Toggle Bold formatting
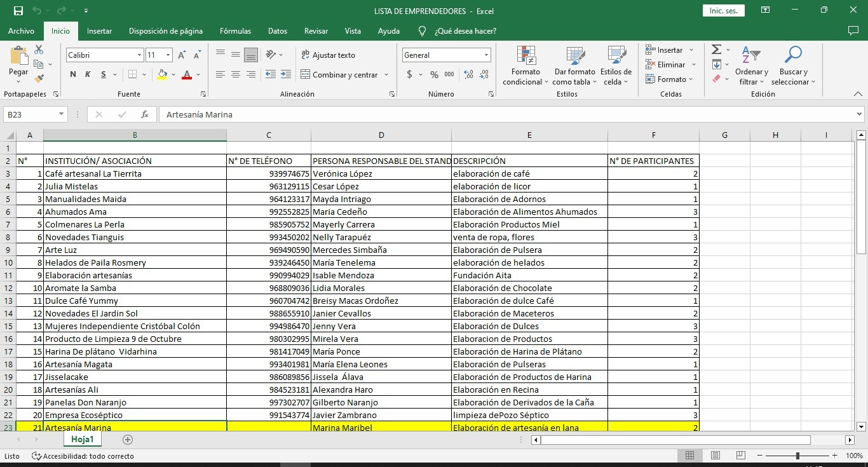The width and height of the screenshot is (868, 467). (x=73, y=74)
